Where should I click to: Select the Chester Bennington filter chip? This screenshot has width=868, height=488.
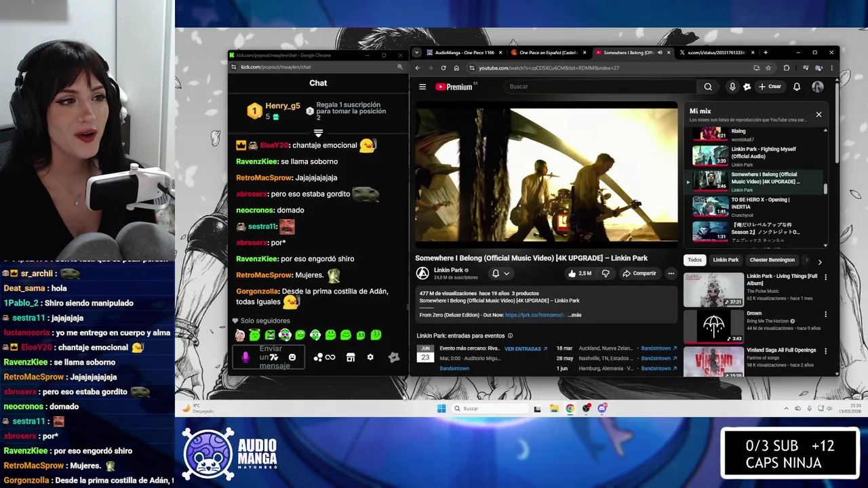point(772,260)
